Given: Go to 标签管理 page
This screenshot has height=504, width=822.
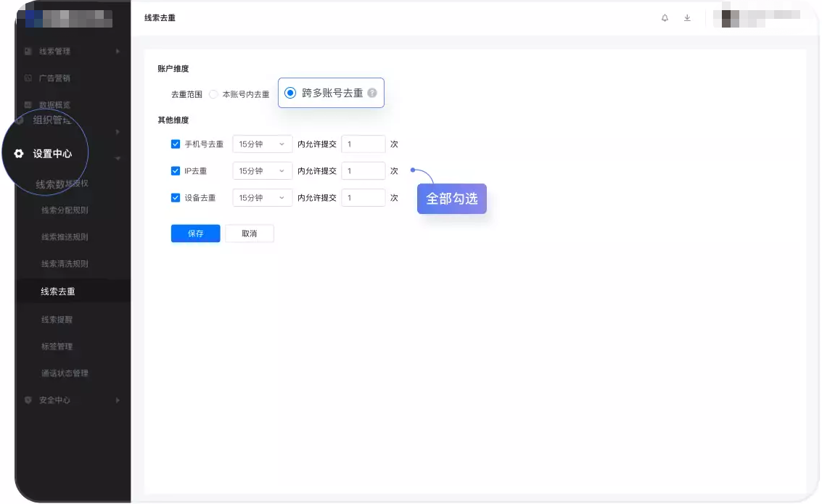Looking at the screenshot, I should pyautogui.click(x=57, y=347).
